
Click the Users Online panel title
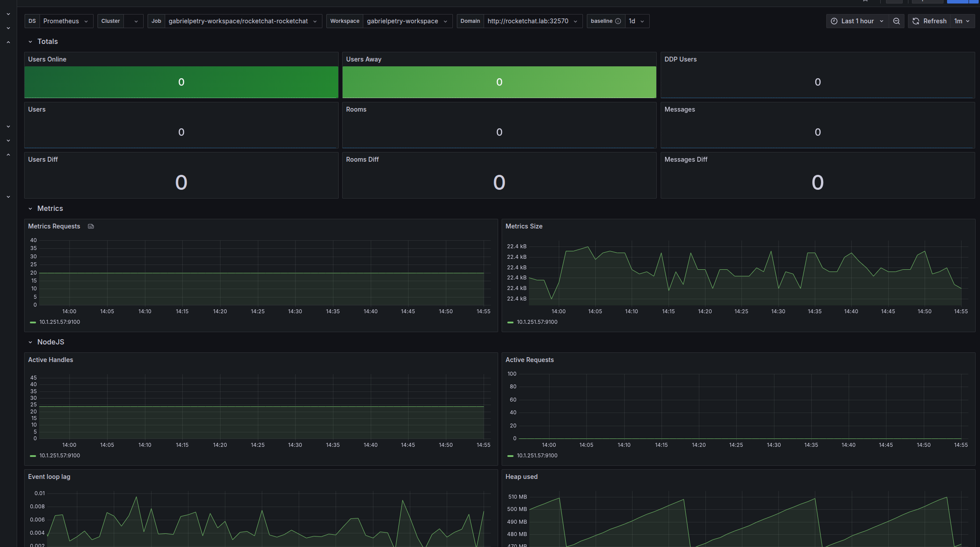tap(47, 59)
